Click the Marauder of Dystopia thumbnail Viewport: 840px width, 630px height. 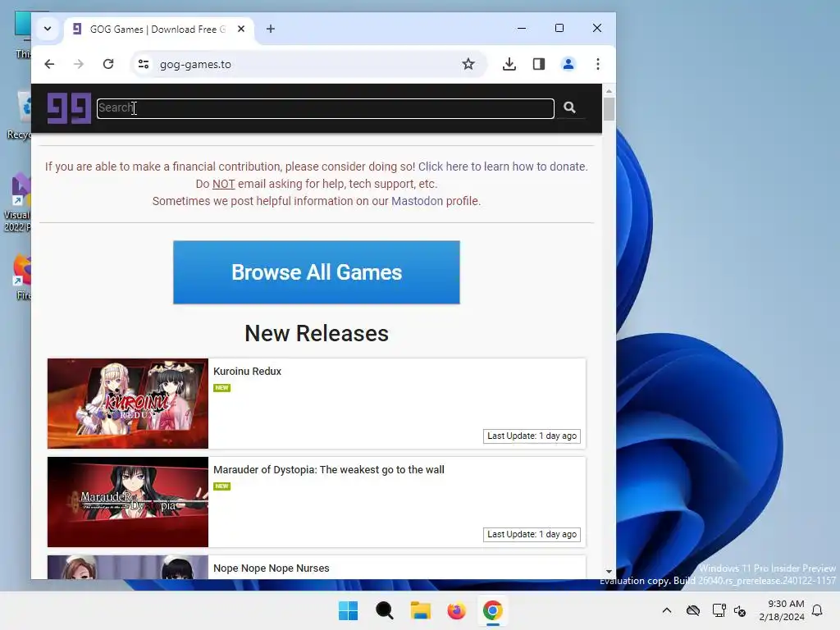tap(128, 502)
